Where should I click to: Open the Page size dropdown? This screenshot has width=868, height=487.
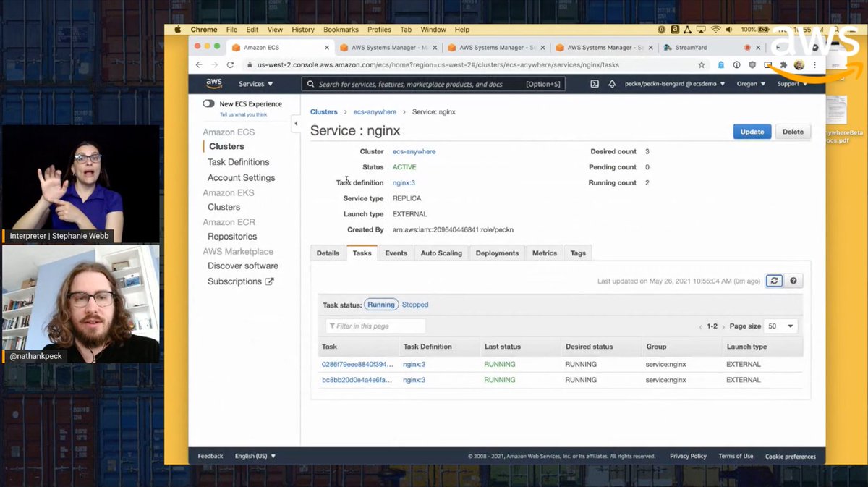coord(780,326)
